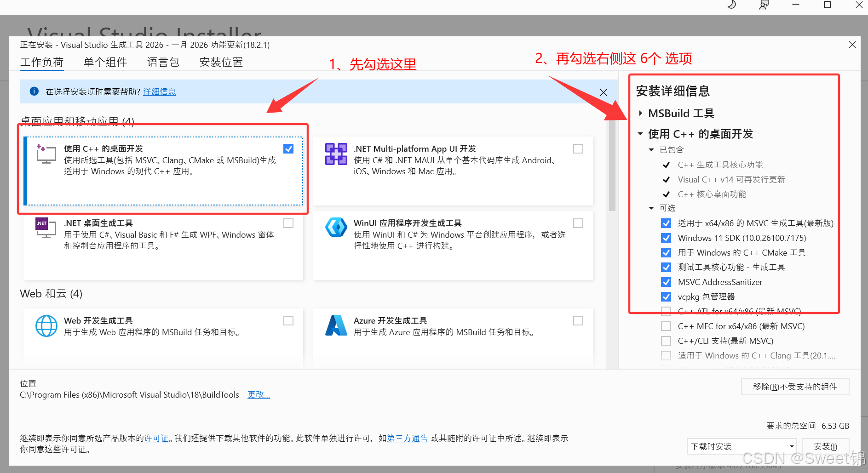The image size is (868, 473).
Task: Click the Web 和云 (4) section heading
Action: pyautogui.click(x=51, y=293)
